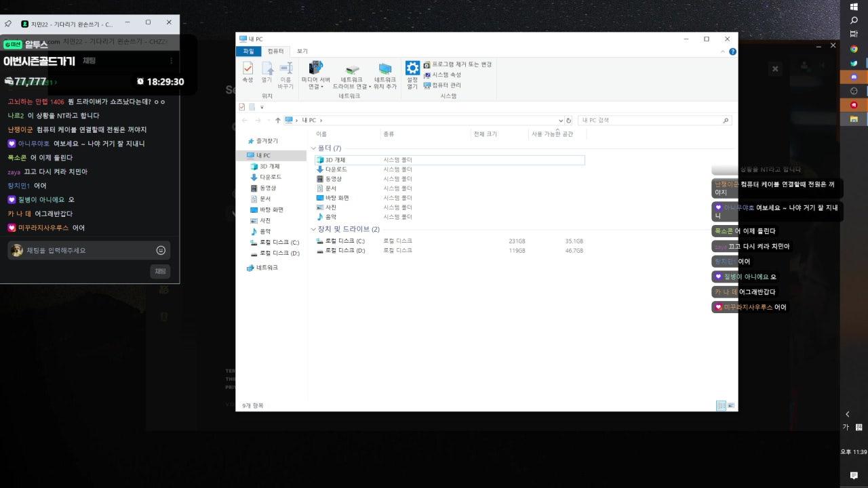Collapse the 폴더 (7) group
The height and width of the screenshot is (488, 868).
click(x=313, y=148)
